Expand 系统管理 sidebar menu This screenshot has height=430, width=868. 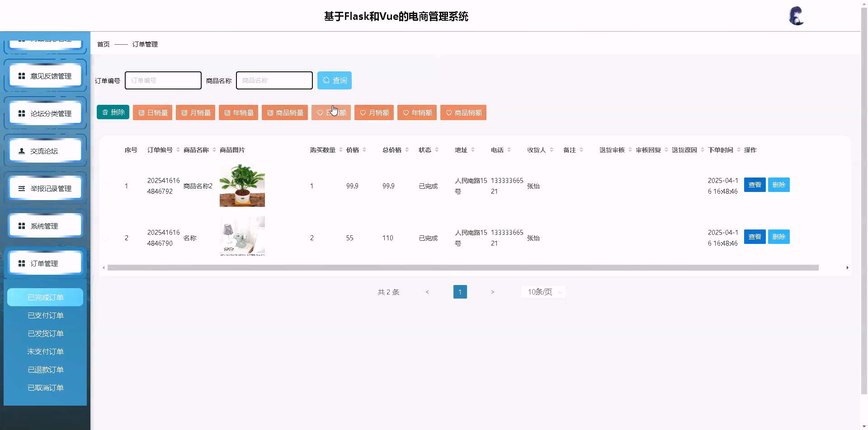[45, 226]
